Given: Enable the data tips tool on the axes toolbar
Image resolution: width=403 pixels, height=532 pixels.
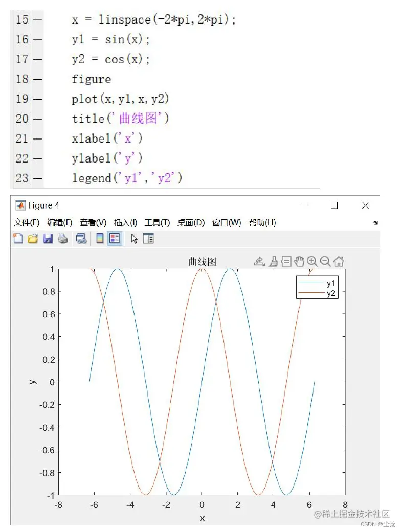Looking at the screenshot, I should point(286,261).
